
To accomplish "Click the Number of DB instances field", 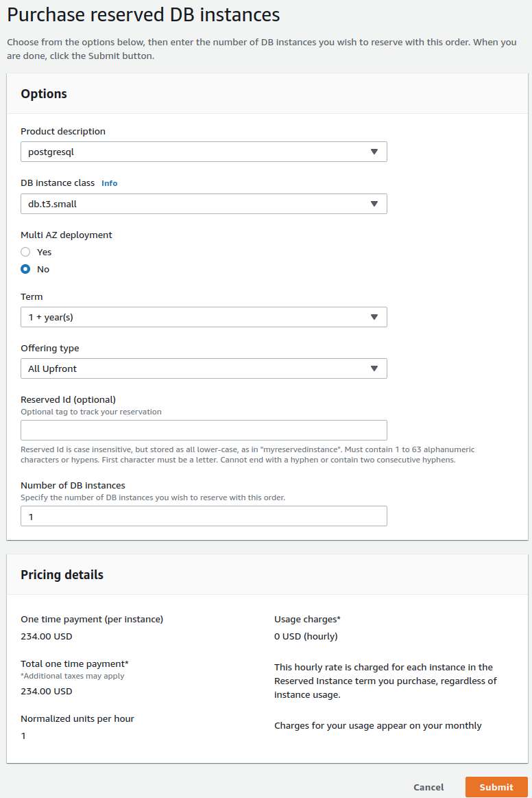I will point(204,516).
